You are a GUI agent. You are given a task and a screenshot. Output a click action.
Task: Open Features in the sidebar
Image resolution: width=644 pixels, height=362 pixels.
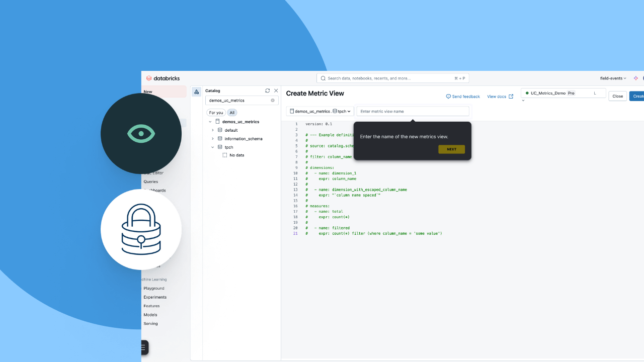(x=151, y=306)
